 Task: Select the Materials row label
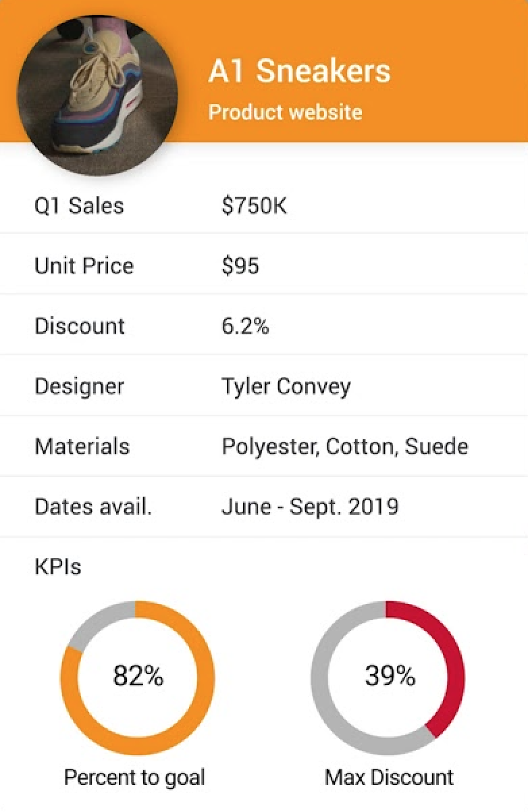coord(82,447)
